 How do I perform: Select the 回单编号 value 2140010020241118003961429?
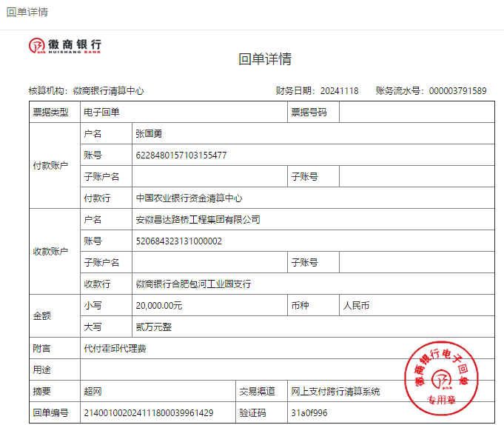[x=149, y=412]
